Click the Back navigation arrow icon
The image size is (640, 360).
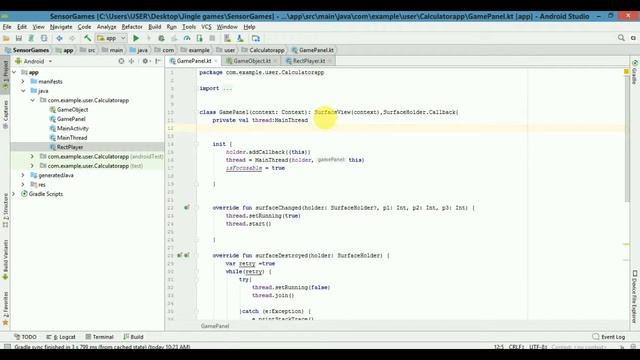59,38
